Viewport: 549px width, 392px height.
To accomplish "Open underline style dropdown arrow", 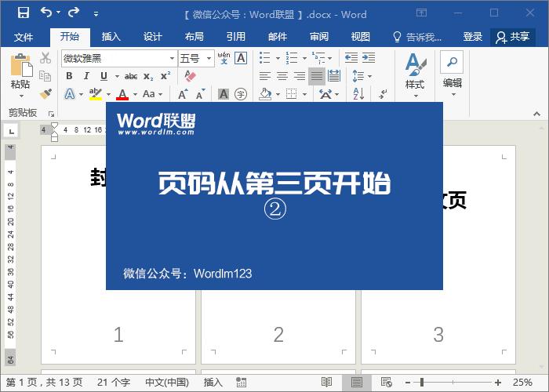I will tap(117, 76).
